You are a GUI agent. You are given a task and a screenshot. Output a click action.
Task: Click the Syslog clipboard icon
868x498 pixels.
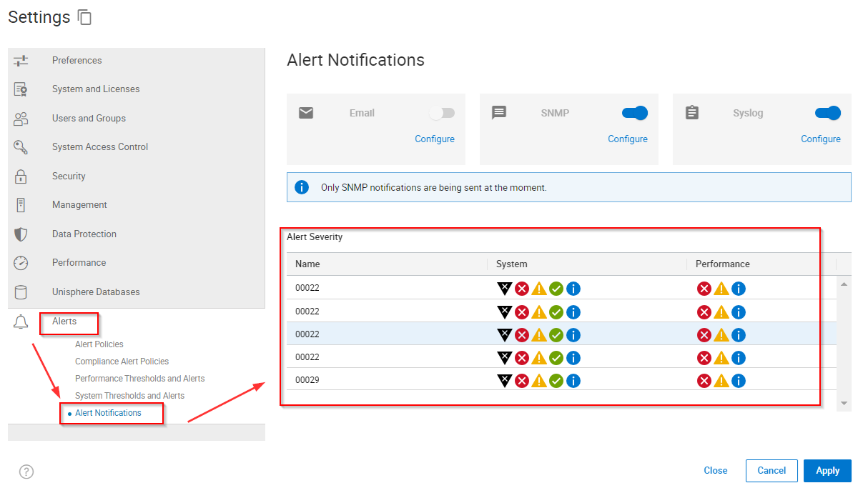coord(692,112)
